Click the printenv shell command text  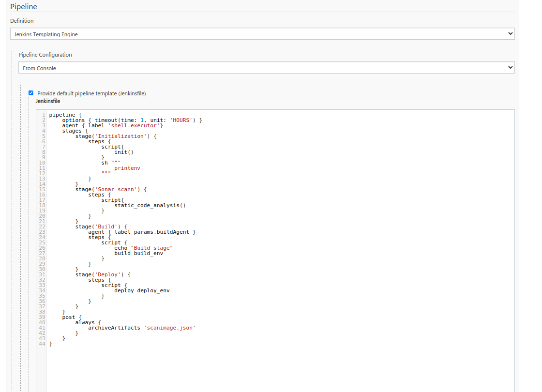click(x=127, y=168)
